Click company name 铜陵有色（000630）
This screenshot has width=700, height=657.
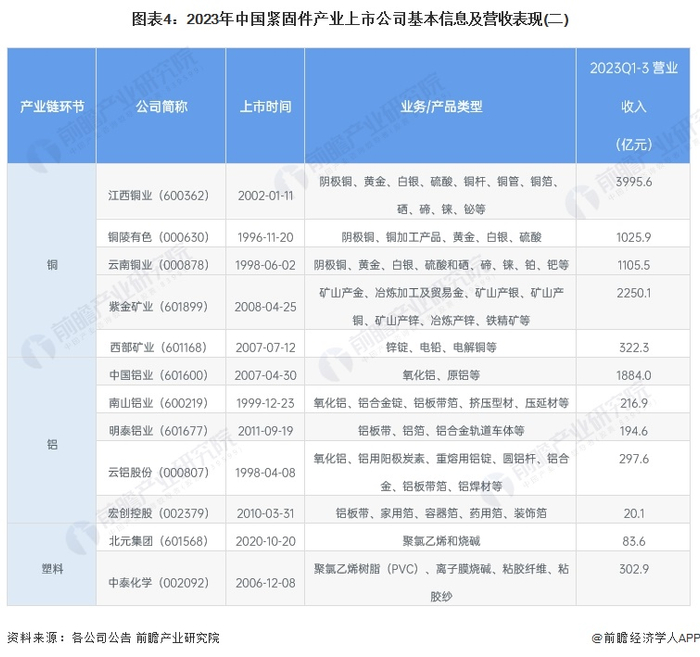pyautogui.click(x=158, y=237)
